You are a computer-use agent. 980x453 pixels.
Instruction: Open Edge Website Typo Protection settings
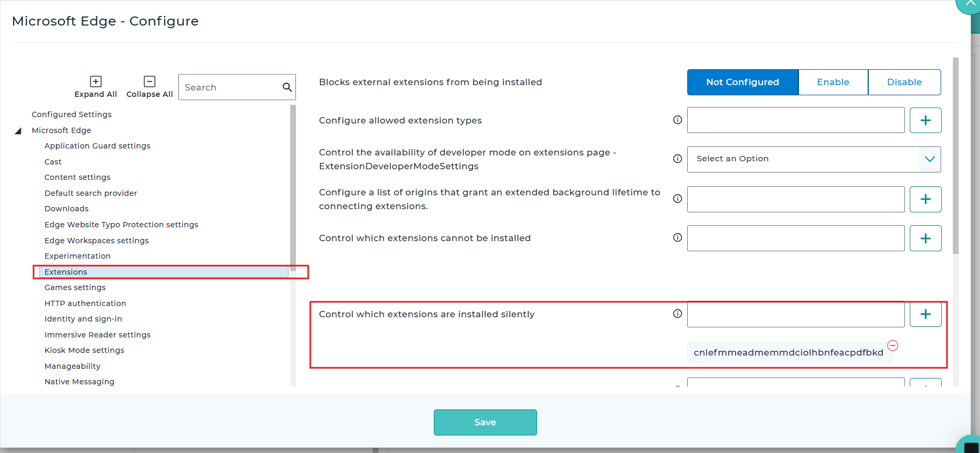[x=121, y=225]
